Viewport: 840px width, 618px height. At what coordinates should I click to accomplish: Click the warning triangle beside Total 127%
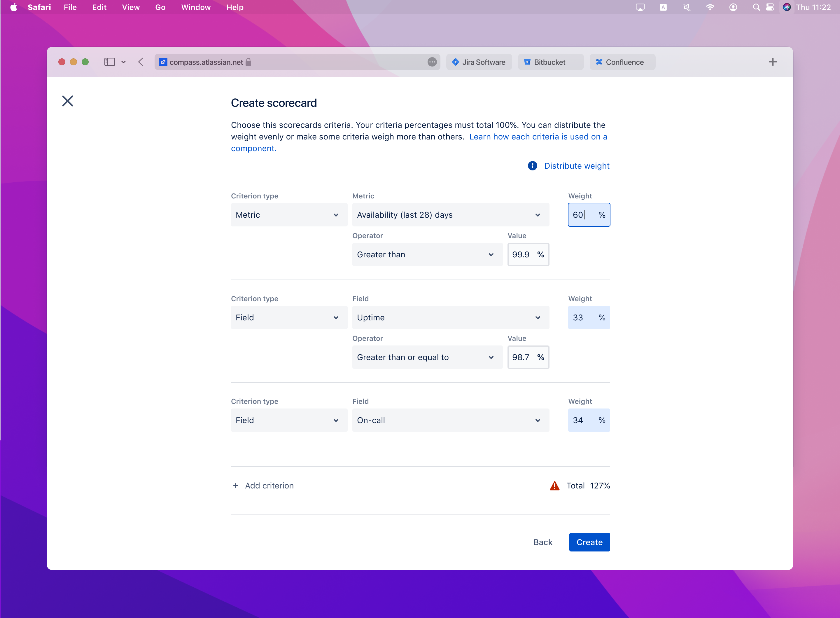click(554, 486)
